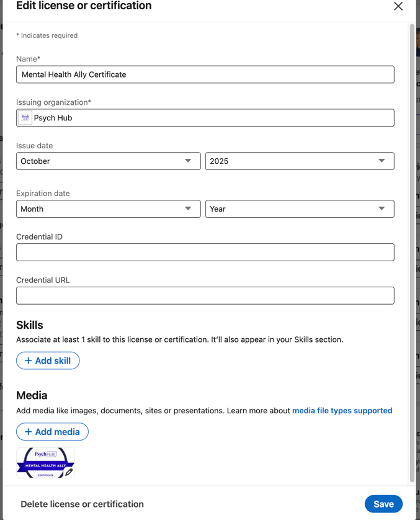Image resolution: width=420 pixels, height=520 pixels.
Task: Click the pencil edit icon on media thumbnail
Action: [x=69, y=472]
